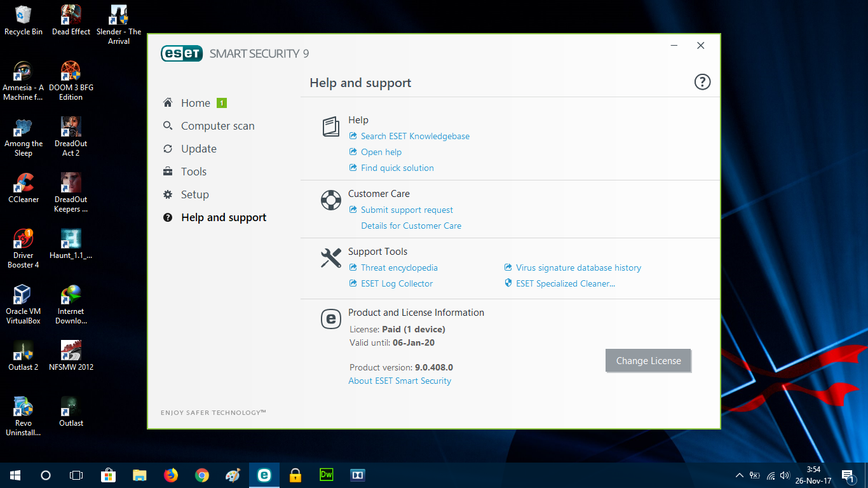The image size is (868, 488).
Task: Open the Windows Start menu
Action: pyautogui.click(x=15, y=475)
